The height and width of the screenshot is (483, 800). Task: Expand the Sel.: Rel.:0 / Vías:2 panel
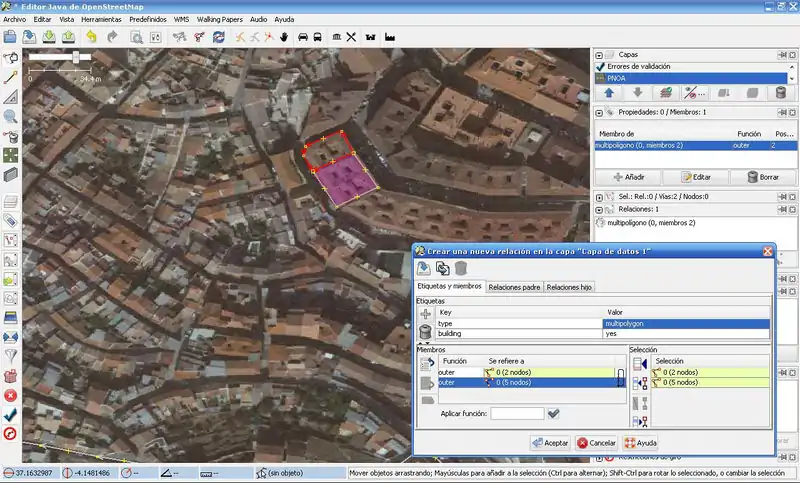point(599,196)
